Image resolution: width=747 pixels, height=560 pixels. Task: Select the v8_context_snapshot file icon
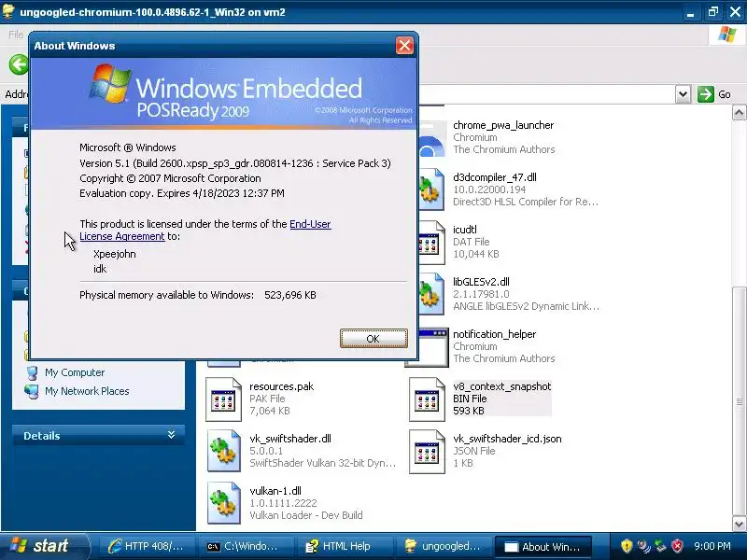coord(427,399)
